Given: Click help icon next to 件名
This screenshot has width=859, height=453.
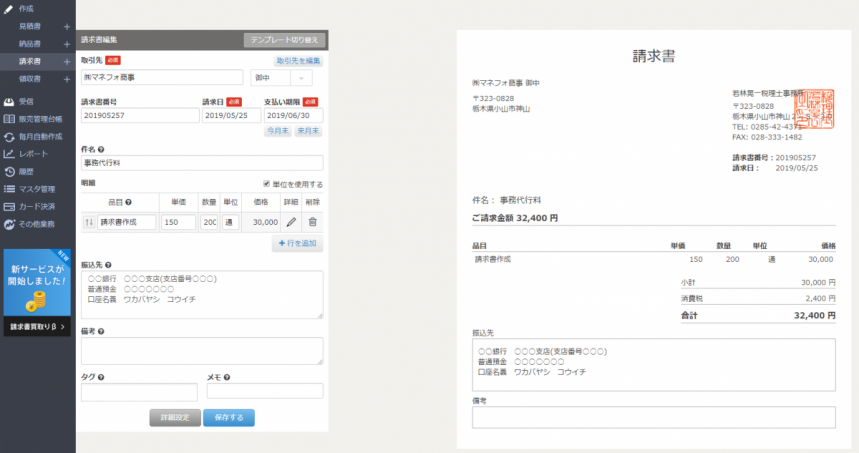Looking at the screenshot, I should (x=101, y=149).
